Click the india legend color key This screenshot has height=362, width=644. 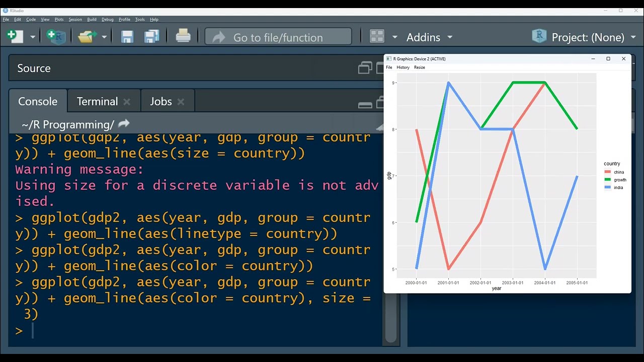point(608,188)
